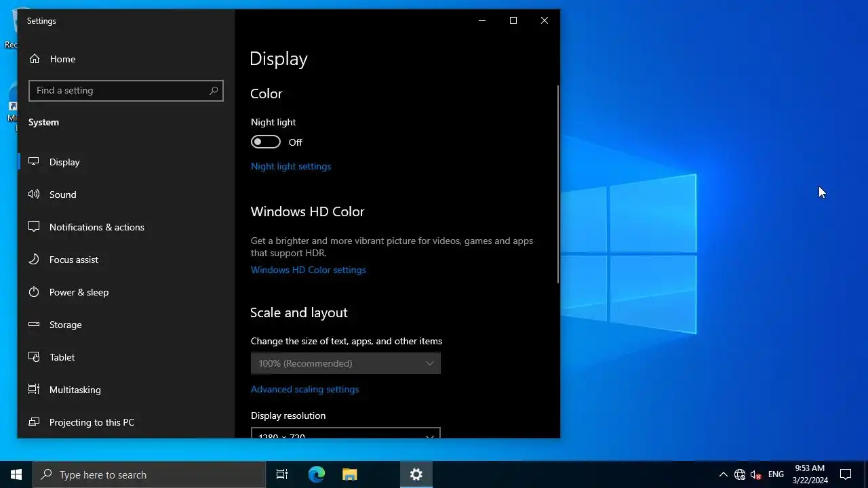Click the Display page heading
The height and width of the screenshot is (488, 868).
[279, 59]
